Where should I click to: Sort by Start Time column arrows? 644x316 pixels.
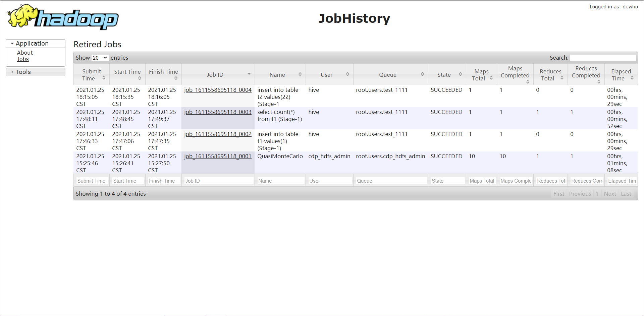tap(140, 78)
